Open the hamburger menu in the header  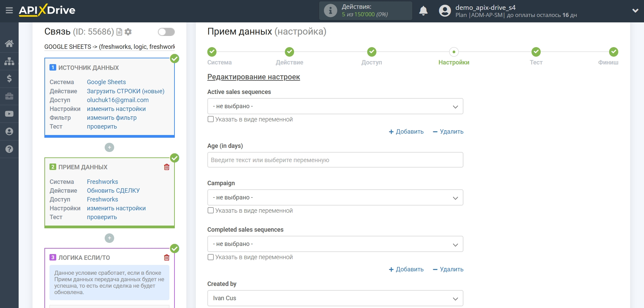point(9,11)
